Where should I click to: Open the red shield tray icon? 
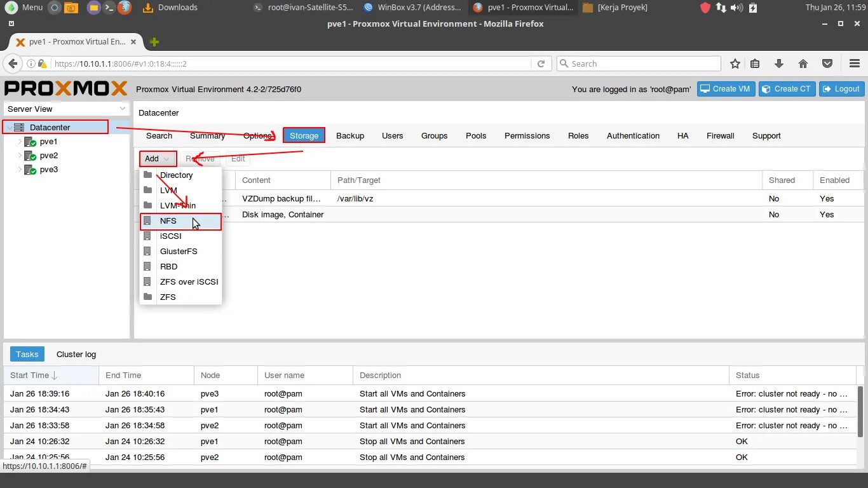[705, 8]
